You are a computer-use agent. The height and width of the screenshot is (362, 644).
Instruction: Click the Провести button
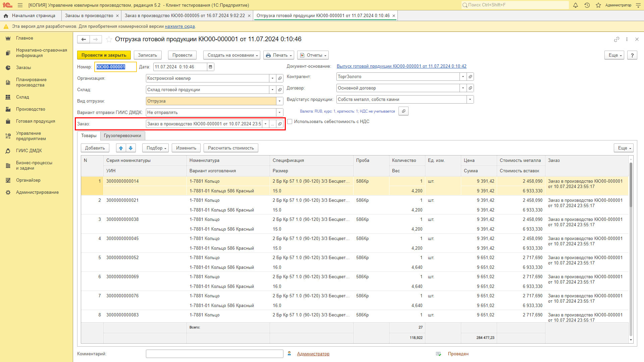click(182, 55)
